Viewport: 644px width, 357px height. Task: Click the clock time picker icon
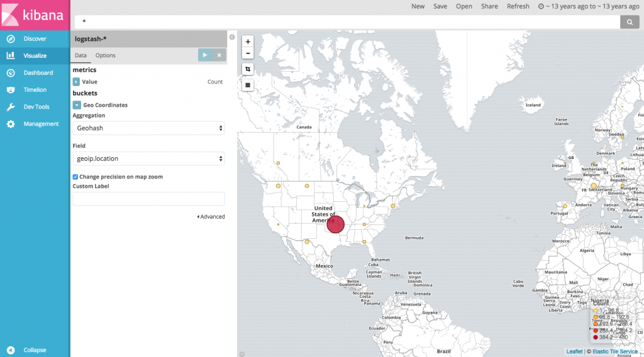click(541, 6)
